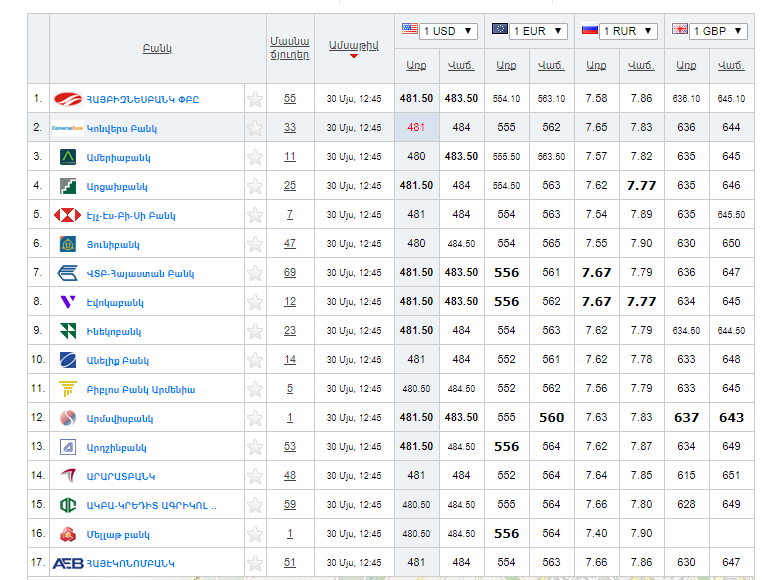Click the Byblos Bank Armenia logo
The image size is (762, 580).
click(68, 389)
